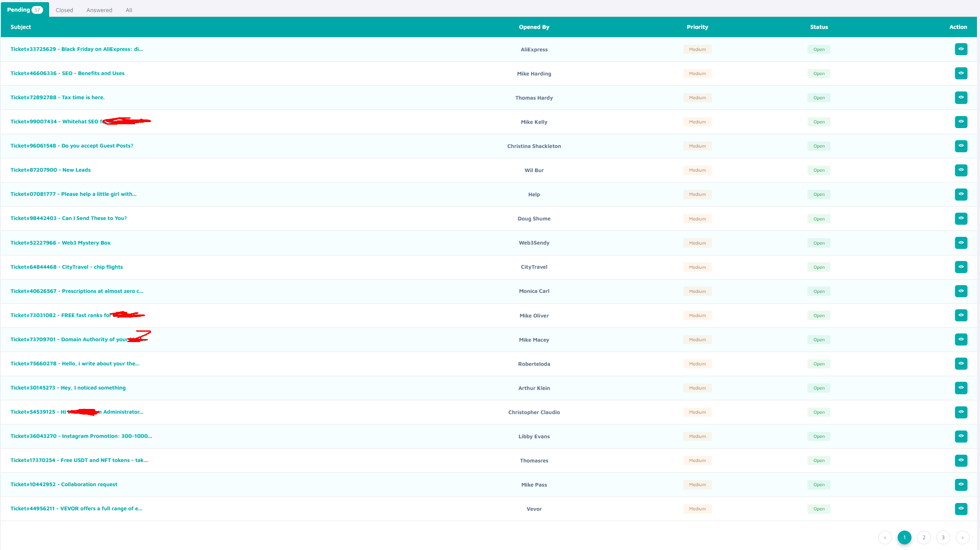Jump to page 3 of tickets
The height and width of the screenshot is (550, 980).
943,537
